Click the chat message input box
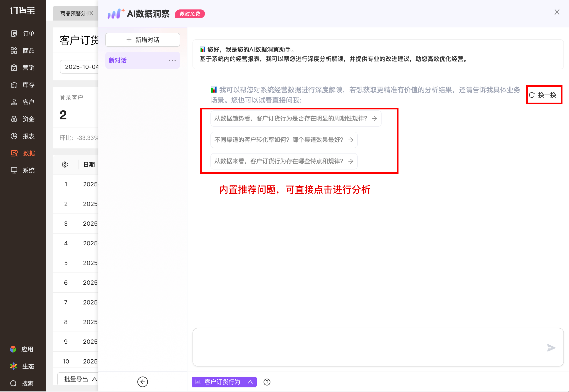The width and height of the screenshot is (569, 392). 368,347
